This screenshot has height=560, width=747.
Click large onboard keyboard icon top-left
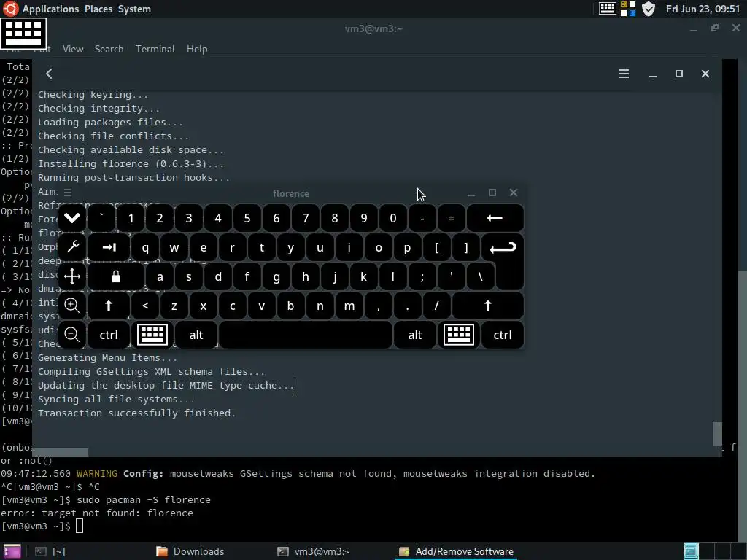(x=23, y=34)
